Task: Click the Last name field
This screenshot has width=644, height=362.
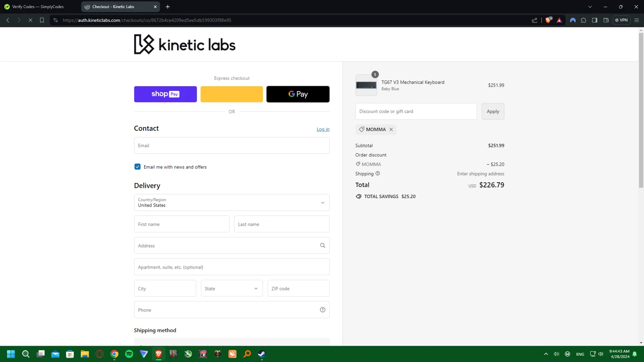Action: click(x=282, y=224)
